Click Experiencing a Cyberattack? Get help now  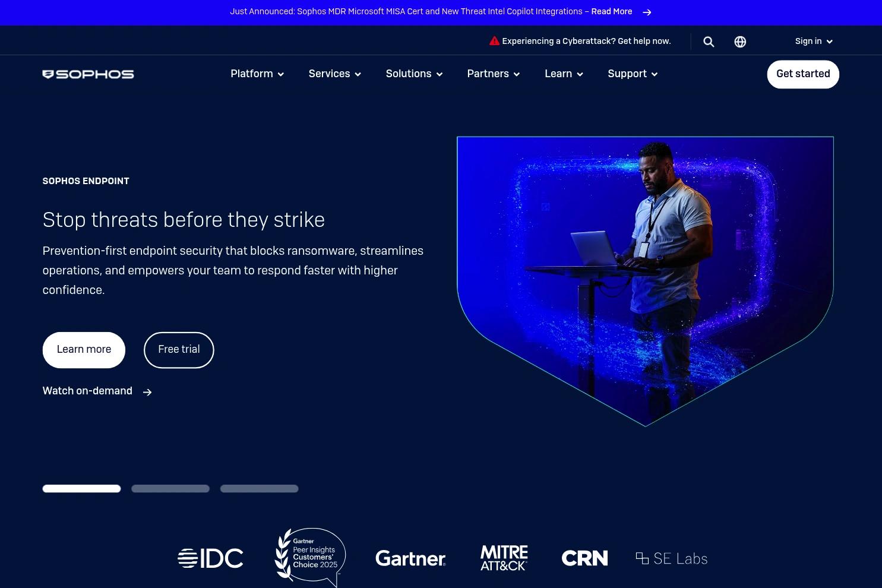click(x=586, y=42)
